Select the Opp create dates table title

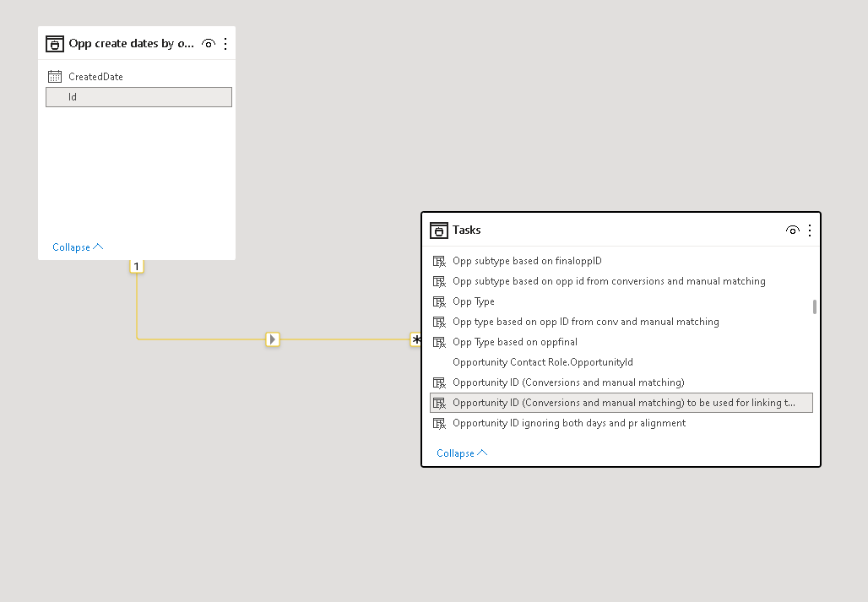coord(131,44)
